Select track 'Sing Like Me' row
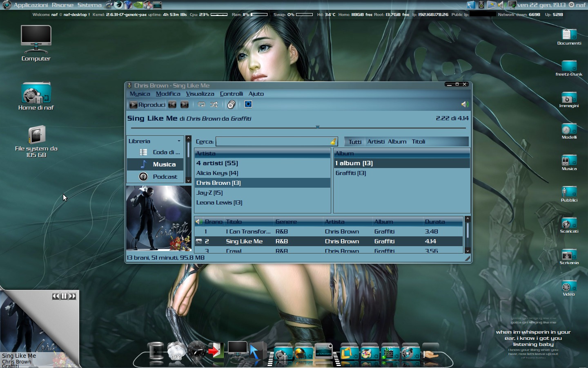 point(329,241)
